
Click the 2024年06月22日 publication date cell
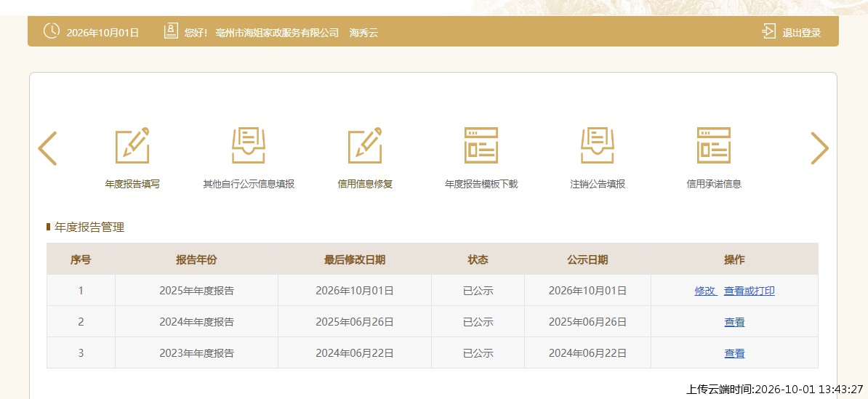point(587,353)
